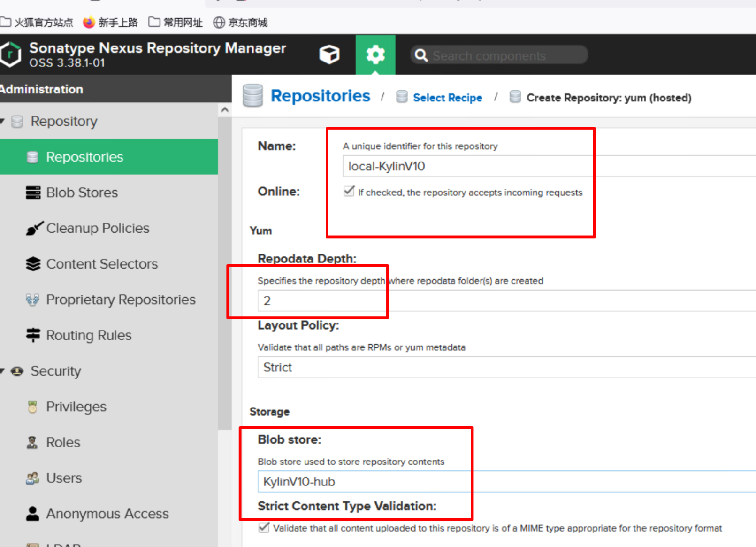Open the 火狐官方站点 bookmark folder
The image size is (756, 547).
[37, 22]
